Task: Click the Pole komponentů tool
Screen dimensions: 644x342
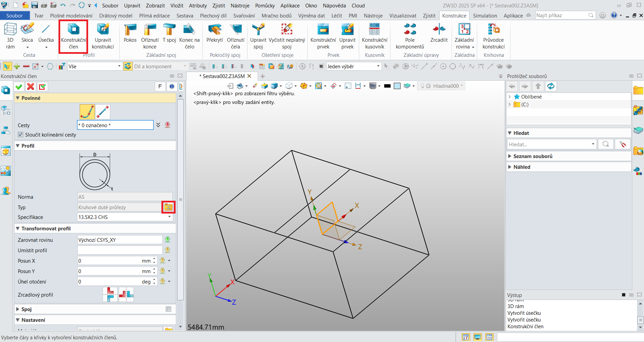Action: (410, 36)
